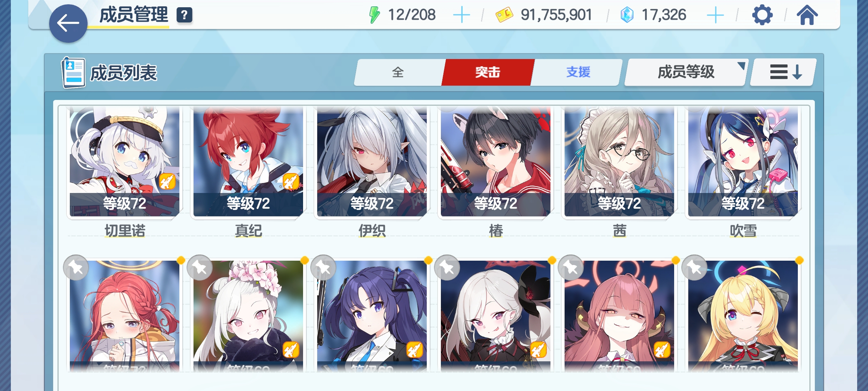868x391 pixels.
Task: Go back with the round arrow button
Action: [68, 24]
